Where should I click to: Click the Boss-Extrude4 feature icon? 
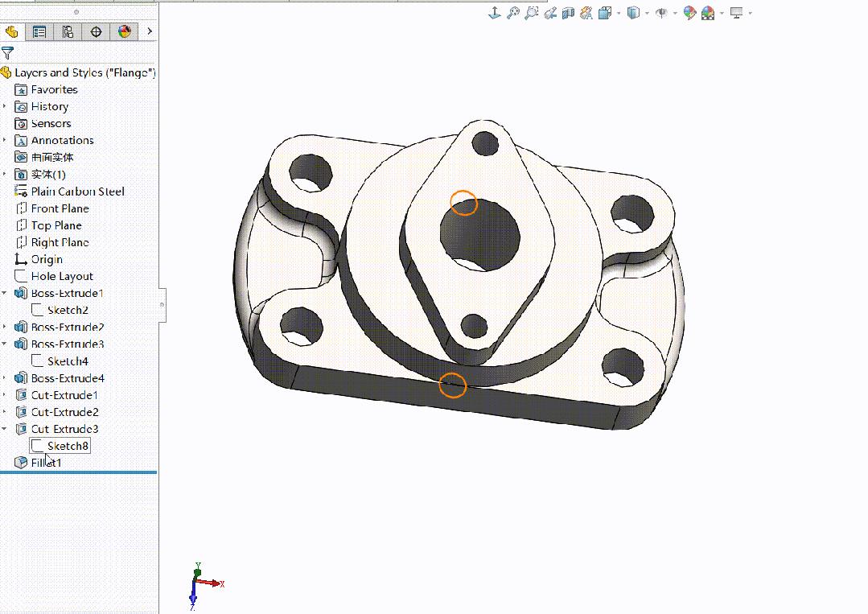[x=21, y=378]
